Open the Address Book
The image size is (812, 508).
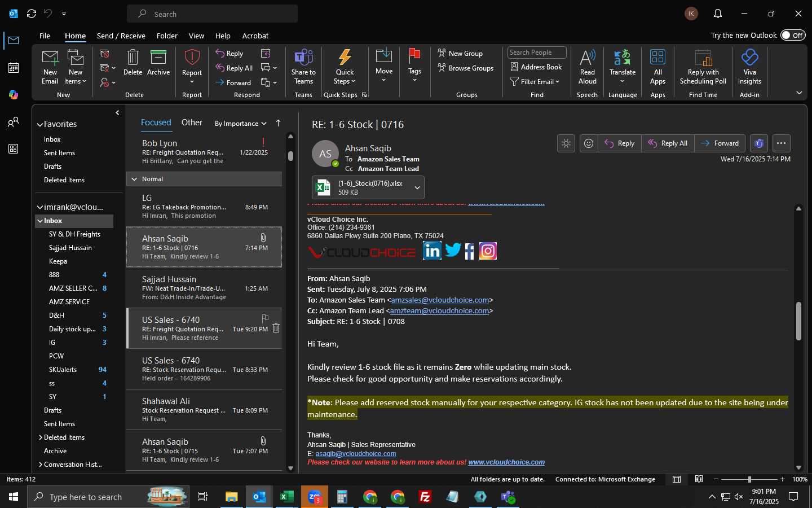point(536,67)
